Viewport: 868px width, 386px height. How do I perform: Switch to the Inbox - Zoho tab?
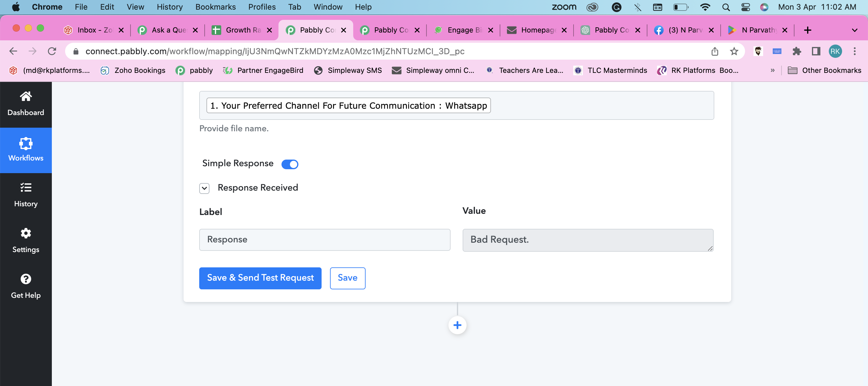(x=94, y=30)
